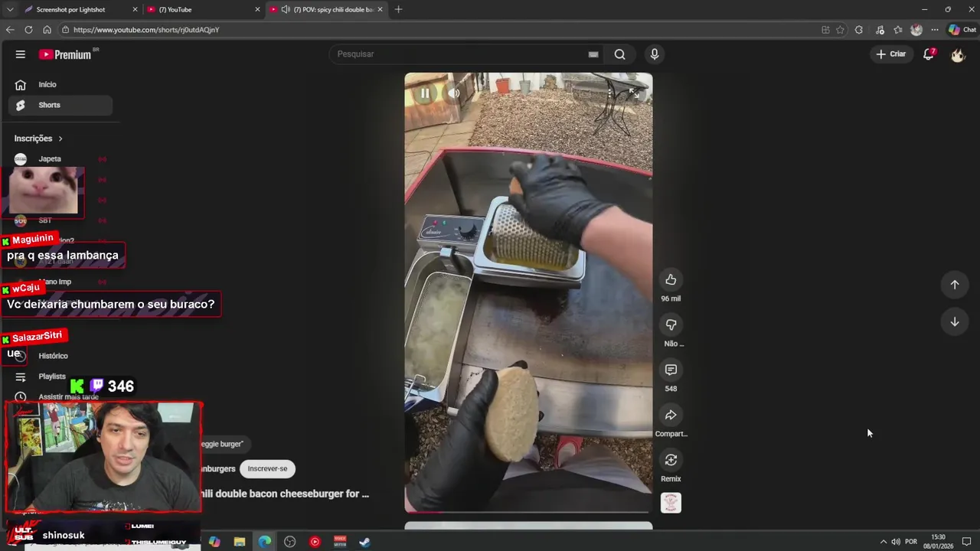Switch to the (7) YouTube tab
This screenshot has height=551, width=980.
[x=203, y=10]
